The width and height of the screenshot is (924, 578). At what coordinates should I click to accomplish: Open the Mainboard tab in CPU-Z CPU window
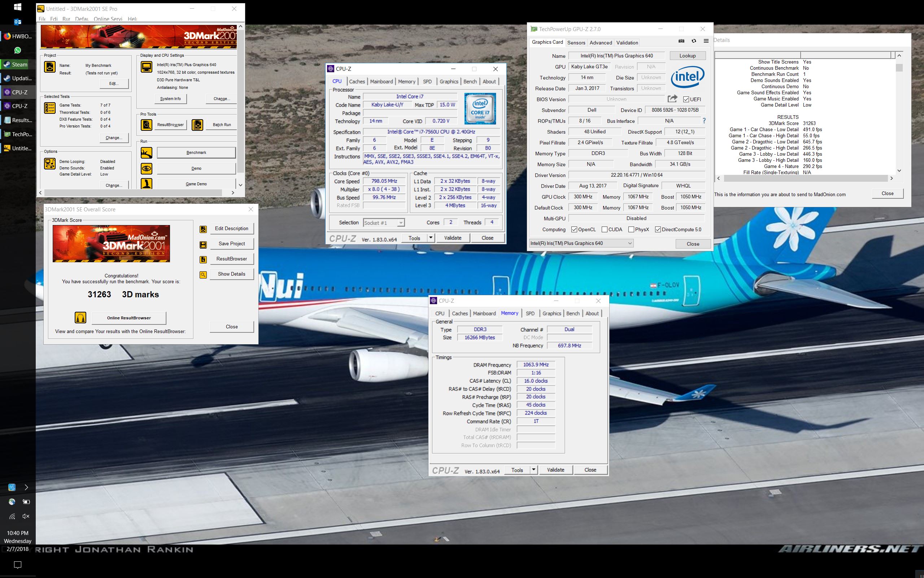[x=382, y=81]
